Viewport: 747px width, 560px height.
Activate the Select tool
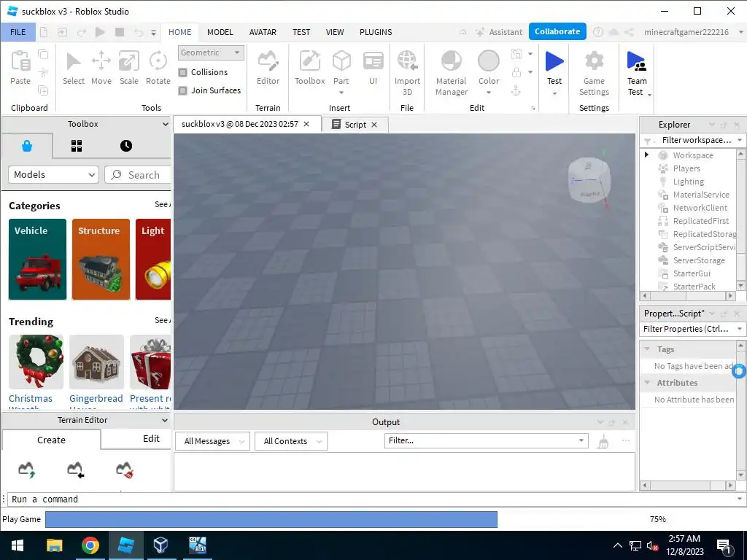point(74,68)
